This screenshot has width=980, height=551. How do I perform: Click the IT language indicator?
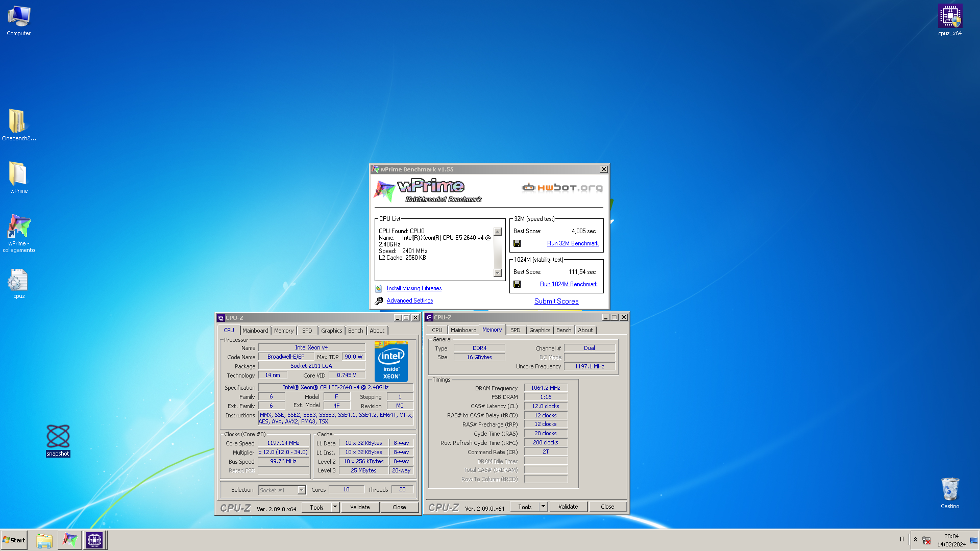point(902,539)
